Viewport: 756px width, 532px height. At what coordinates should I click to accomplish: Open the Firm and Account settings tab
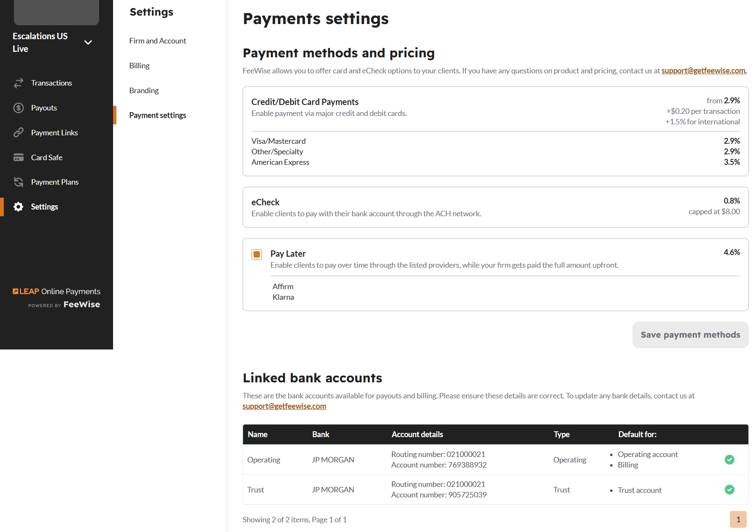(x=157, y=41)
